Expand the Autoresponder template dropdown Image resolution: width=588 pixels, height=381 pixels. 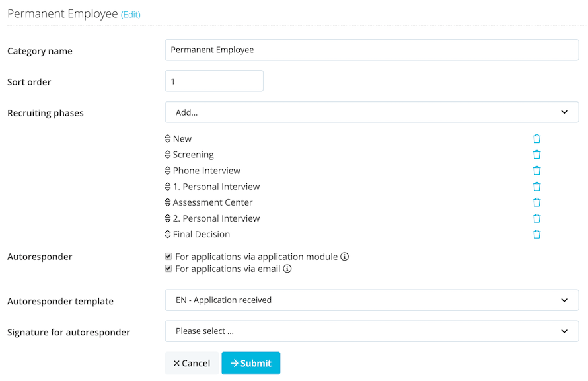[371, 300]
